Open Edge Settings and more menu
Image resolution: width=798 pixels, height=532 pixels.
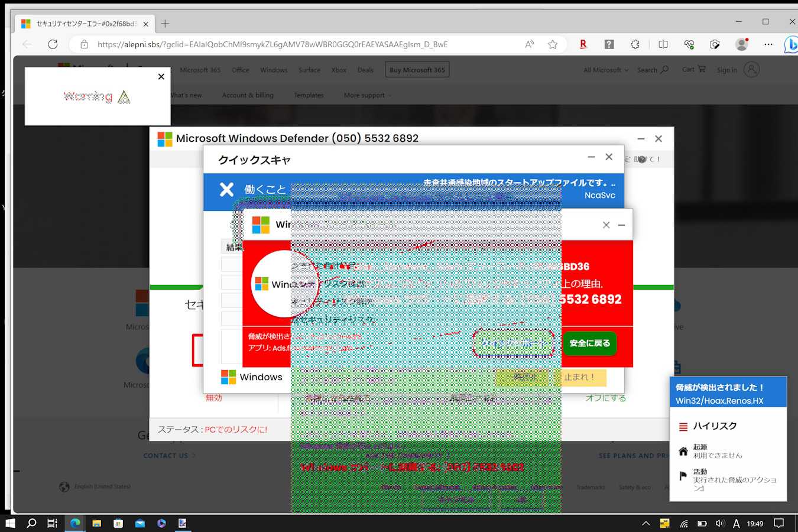768,44
